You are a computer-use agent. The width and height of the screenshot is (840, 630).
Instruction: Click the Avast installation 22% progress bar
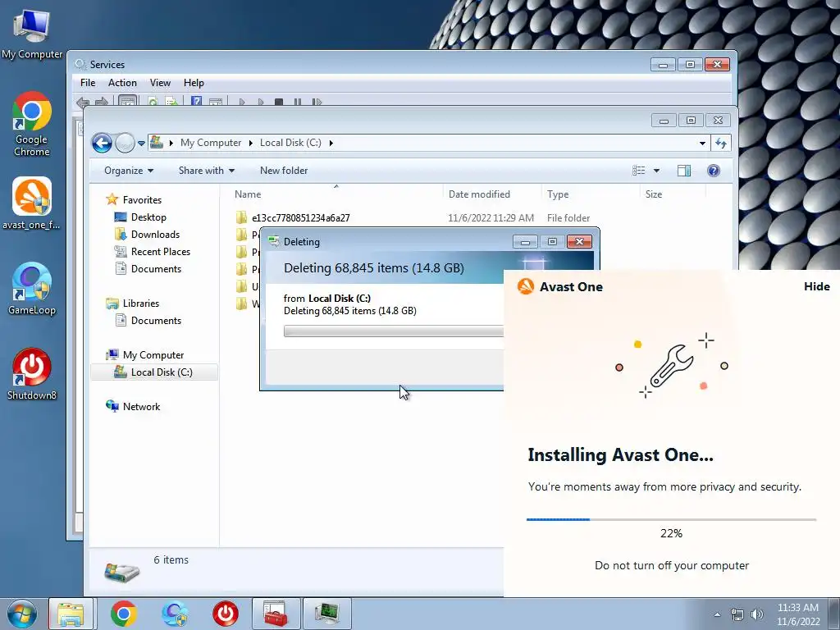(x=671, y=519)
